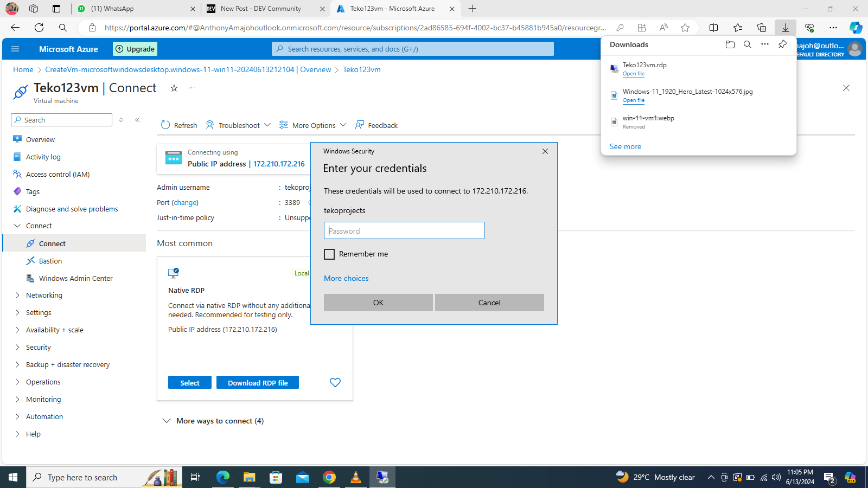This screenshot has width=868, height=488.
Task: Click the search icon in Downloads panel
Action: click(748, 44)
